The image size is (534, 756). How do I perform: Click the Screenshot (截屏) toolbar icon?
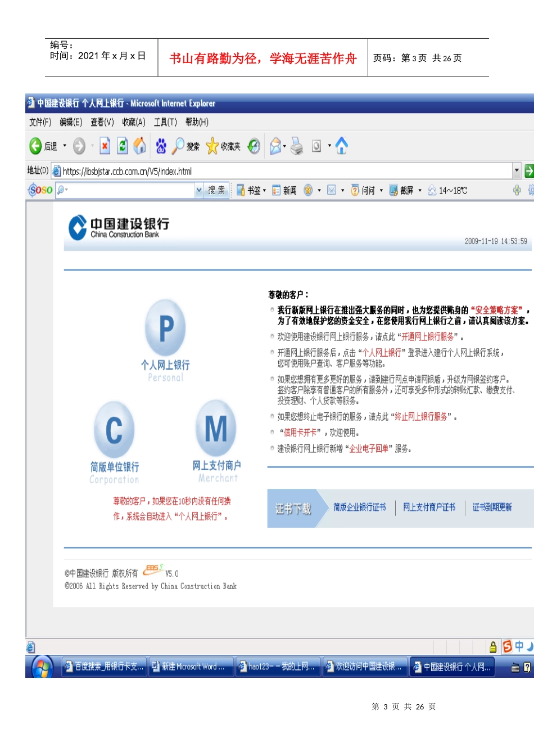[393, 191]
